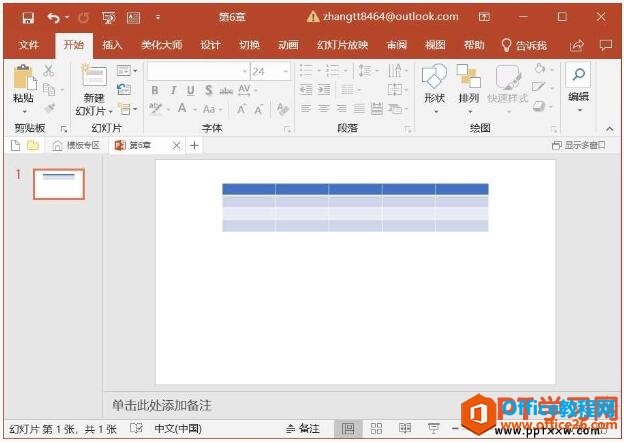Center align text
Viewport: 624px width, 442px height.
(x=324, y=108)
